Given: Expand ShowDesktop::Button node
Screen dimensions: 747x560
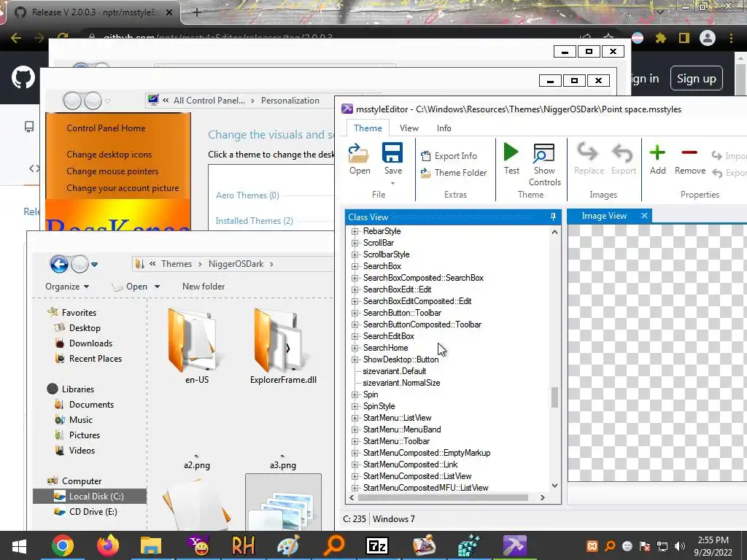Looking at the screenshot, I should tap(355, 359).
